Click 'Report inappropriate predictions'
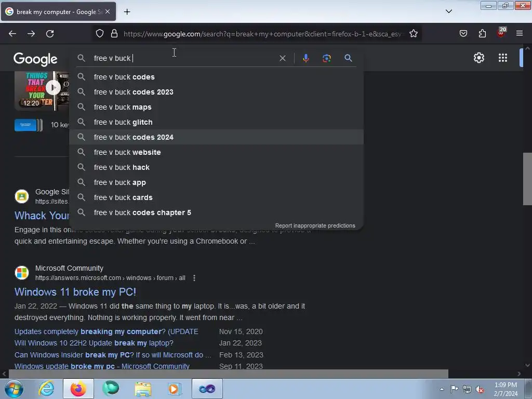Viewport: 532px width, 399px height. click(315, 225)
